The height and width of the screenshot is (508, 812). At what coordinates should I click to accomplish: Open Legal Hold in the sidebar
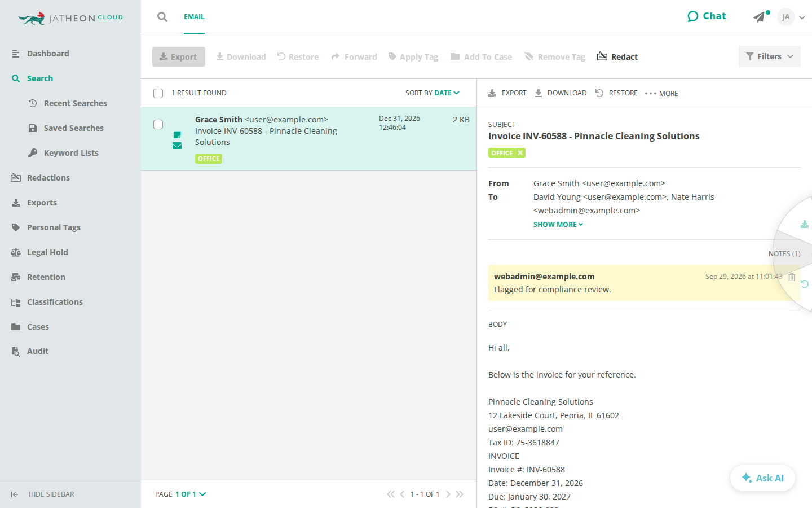[x=39, y=252]
